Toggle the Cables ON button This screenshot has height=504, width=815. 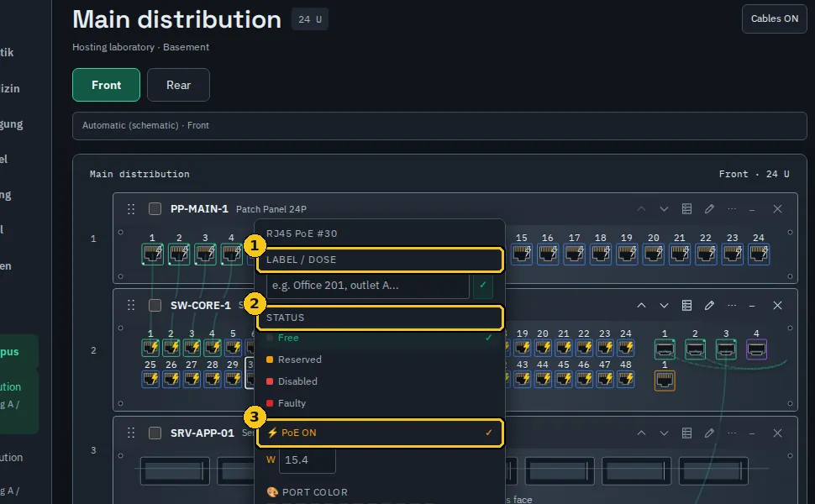pos(774,18)
